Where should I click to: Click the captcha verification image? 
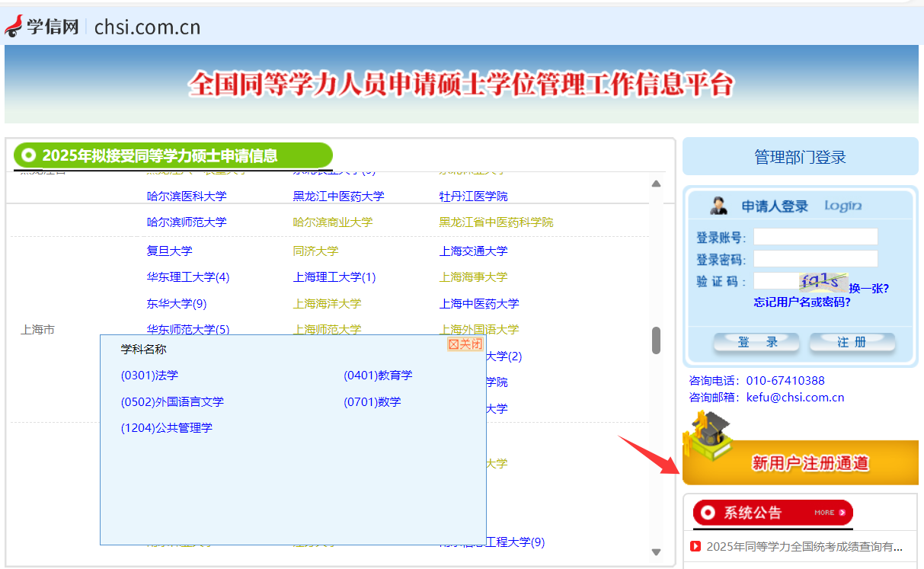pyautogui.click(x=823, y=281)
